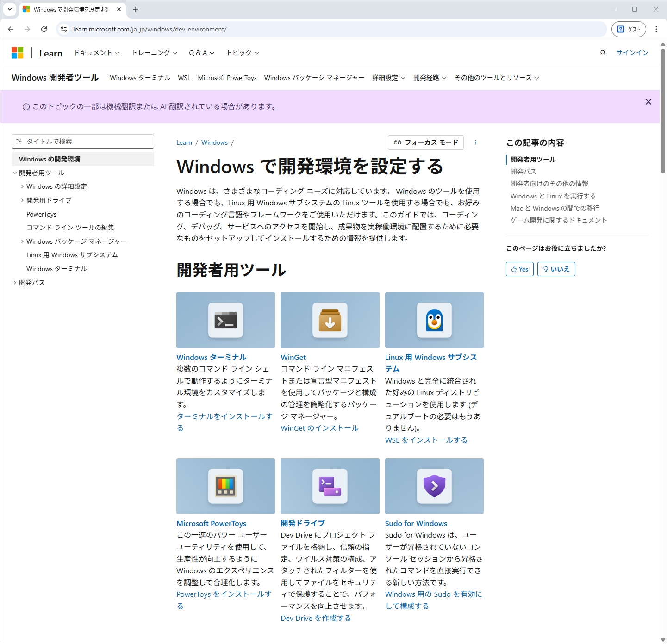Click Dev Drive を作成する link

pos(316,618)
